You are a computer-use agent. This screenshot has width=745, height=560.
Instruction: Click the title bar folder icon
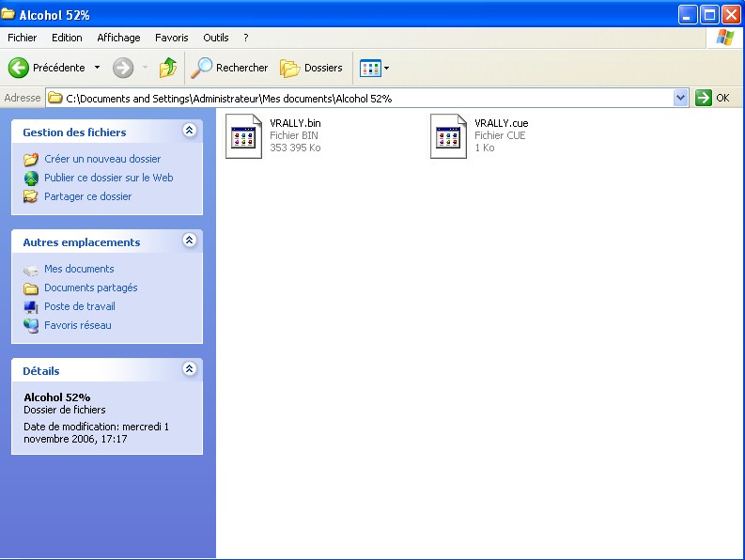click(x=8, y=14)
